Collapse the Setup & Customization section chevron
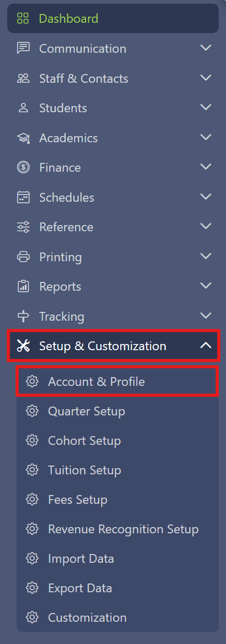The height and width of the screenshot is (644, 226). pyautogui.click(x=206, y=345)
